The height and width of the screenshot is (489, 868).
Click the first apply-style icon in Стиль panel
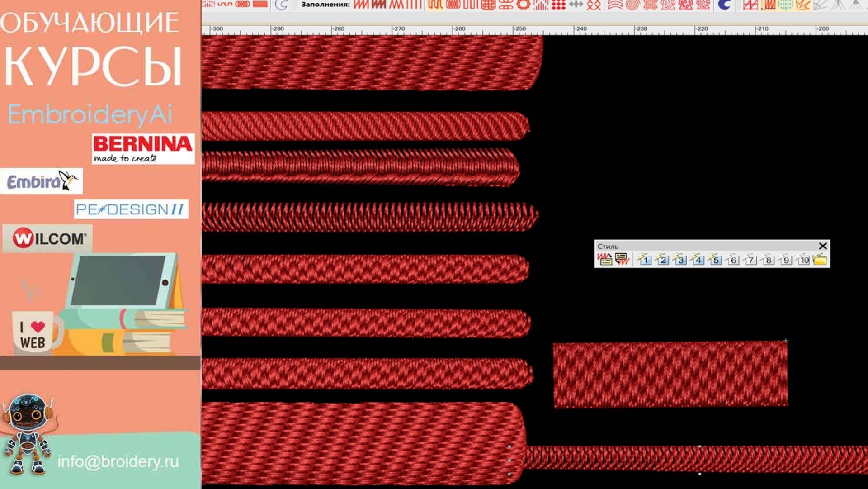[x=604, y=259]
